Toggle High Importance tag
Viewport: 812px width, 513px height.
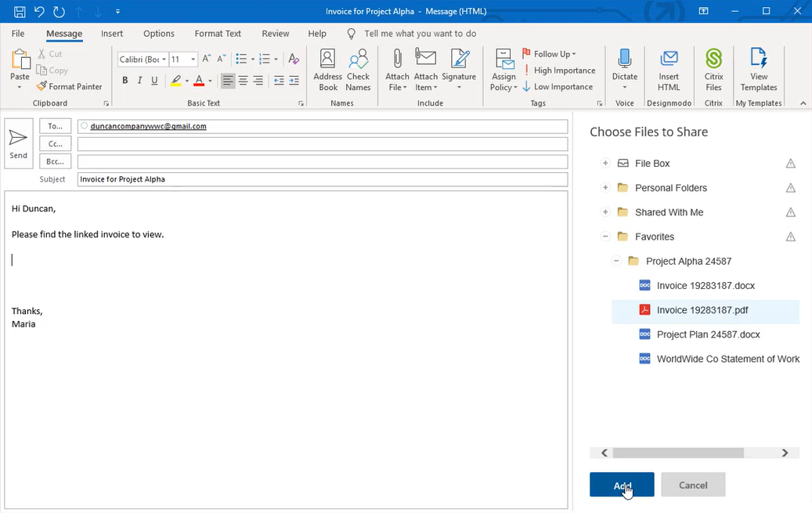(x=559, y=70)
